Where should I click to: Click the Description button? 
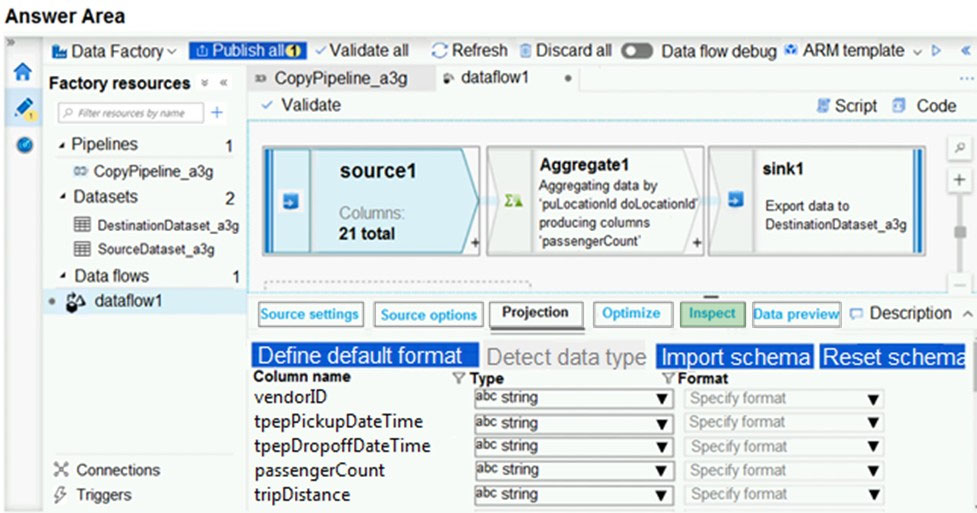pyautogui.click(x=902, y=314)
